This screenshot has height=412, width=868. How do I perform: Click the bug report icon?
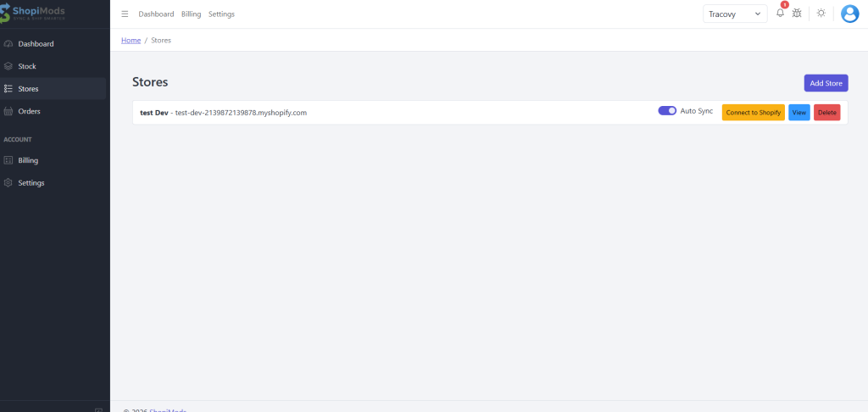(x=797, y=14)
